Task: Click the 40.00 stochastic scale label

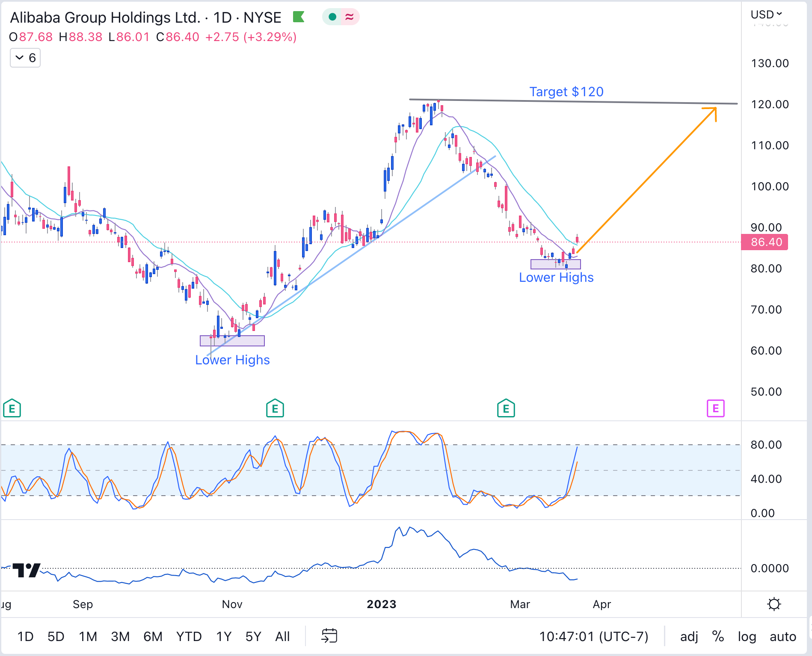Action: tap(766, 479)
